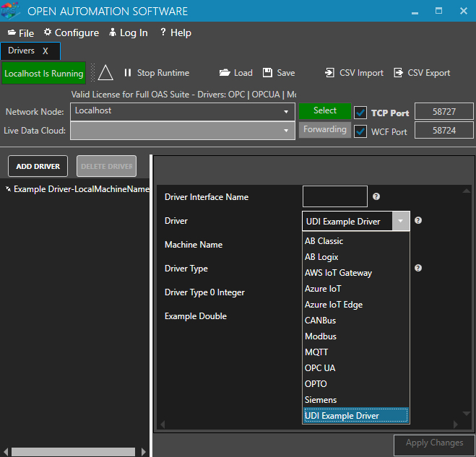This screenshot has height=457, width=476.
Task: Click the Driver Interface Name input field
Action: [x=335, y=196]
